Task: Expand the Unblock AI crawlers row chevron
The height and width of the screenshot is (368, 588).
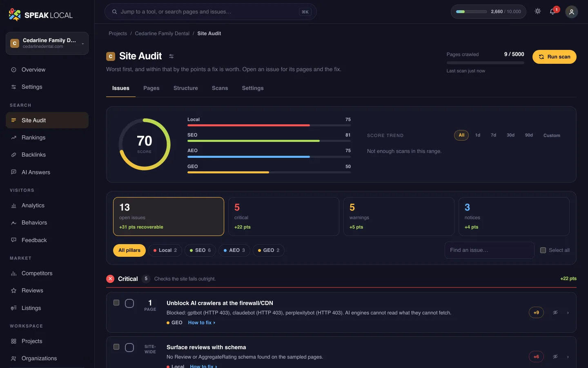Action: coord(568,313)
